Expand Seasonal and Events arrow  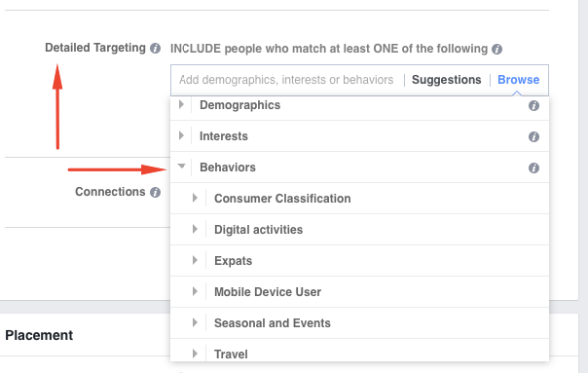(x=195, y=322)
